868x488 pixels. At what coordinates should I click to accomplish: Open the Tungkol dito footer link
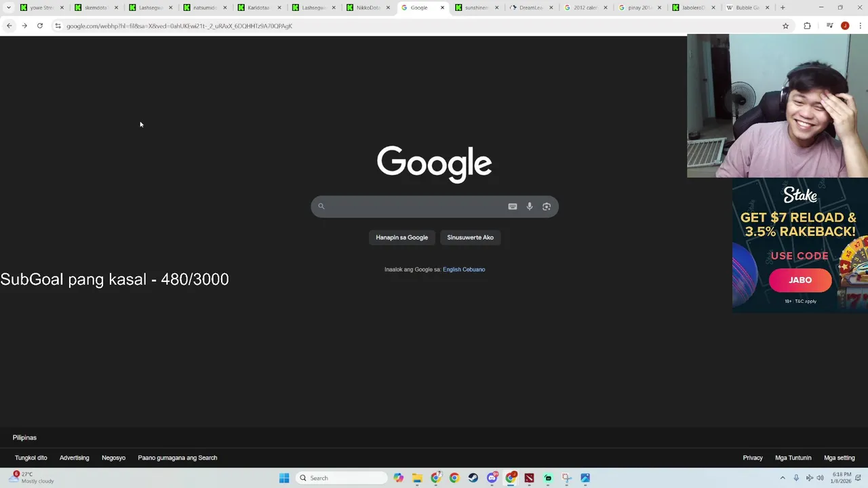[x=31, y=457]
